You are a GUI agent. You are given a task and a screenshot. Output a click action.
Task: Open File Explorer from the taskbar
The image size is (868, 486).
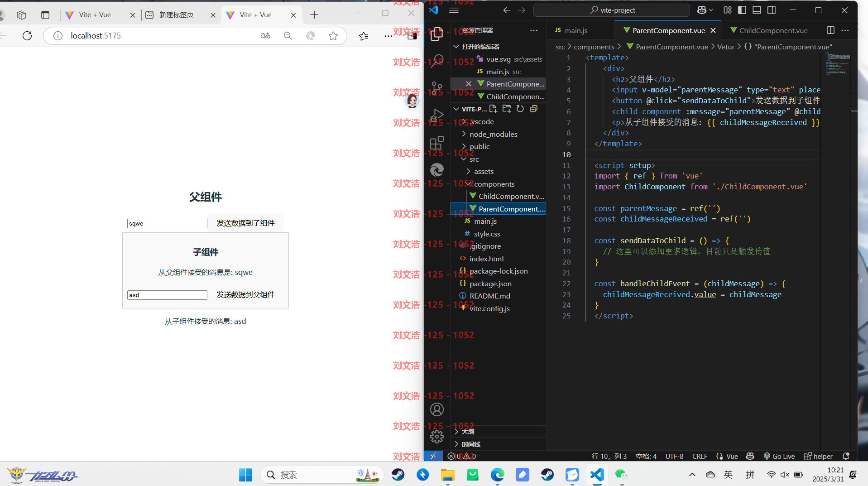[x=447, y=475]
